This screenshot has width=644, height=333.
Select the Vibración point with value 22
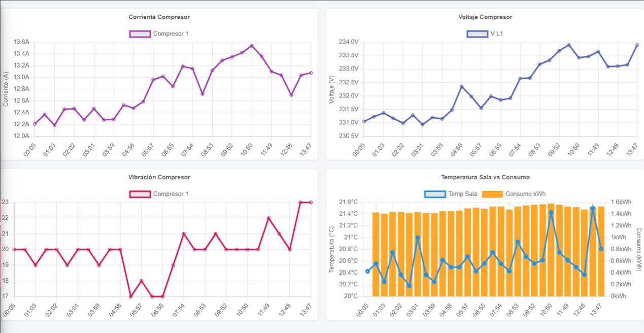coord(268,218)
